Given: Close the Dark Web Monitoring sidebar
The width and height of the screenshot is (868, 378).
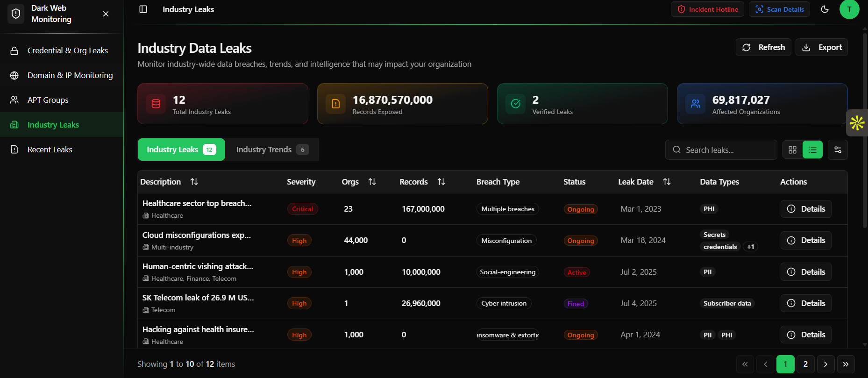Looking at the screenshot, I should 106,14.
